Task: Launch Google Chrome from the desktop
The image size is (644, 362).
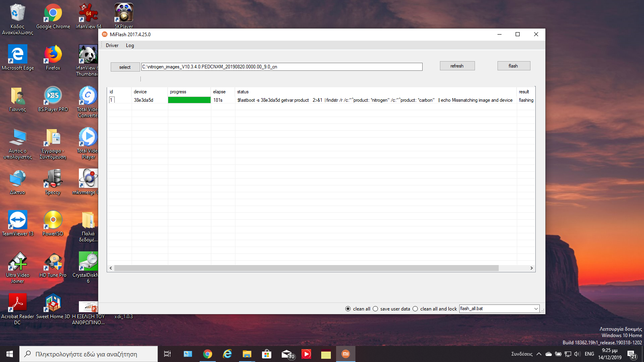Action: point(53,16)
